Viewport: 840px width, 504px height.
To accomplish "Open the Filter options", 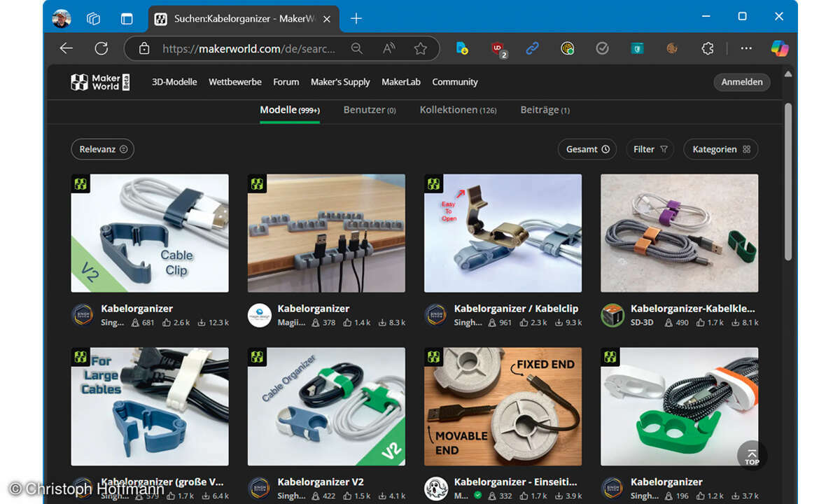I will [x=650, y=149].
